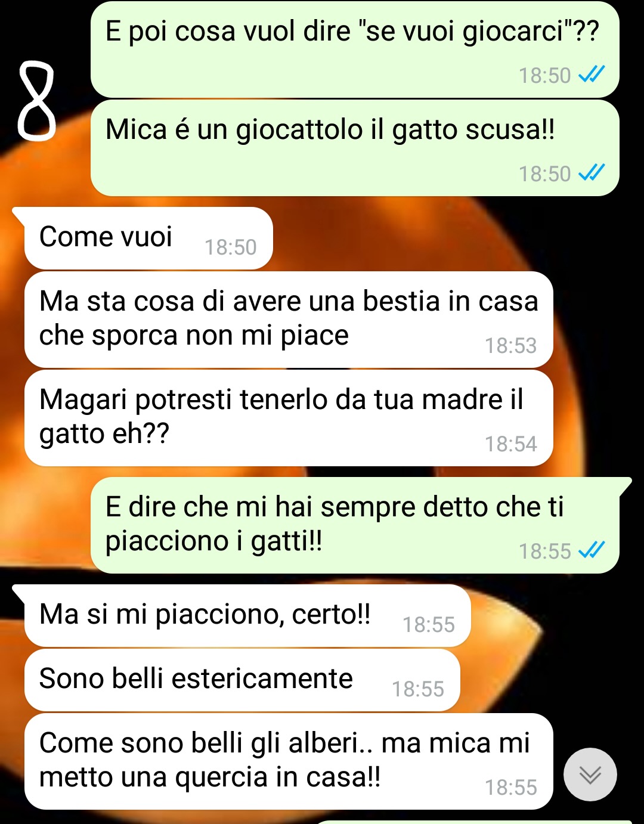The height and width of the screenshot is (824, 644).
Task: Select message "Ma sta cosa di avere una bestia"
Action: 289,320
